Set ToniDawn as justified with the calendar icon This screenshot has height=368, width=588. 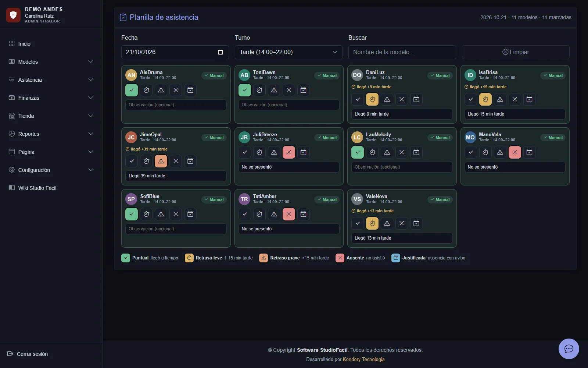pos(304,90)
